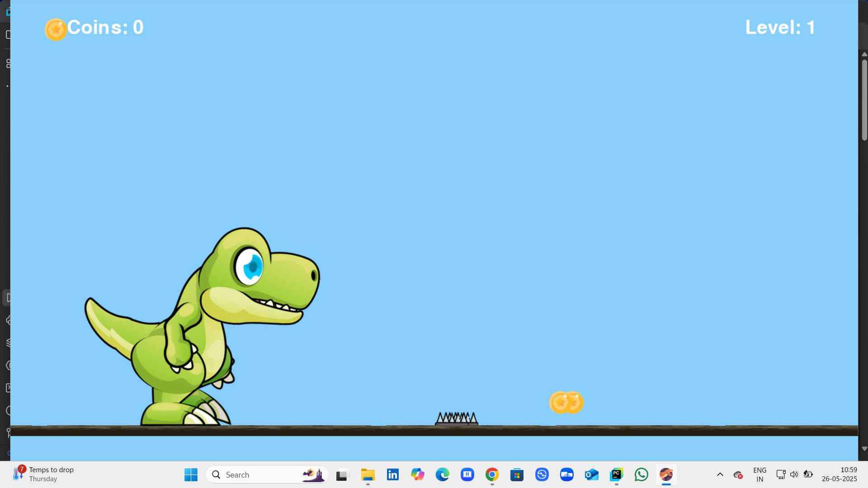Viewport: 868px width, 488px height.
Task: Open PyCharm from the taskbar
Action: (616, 474)
